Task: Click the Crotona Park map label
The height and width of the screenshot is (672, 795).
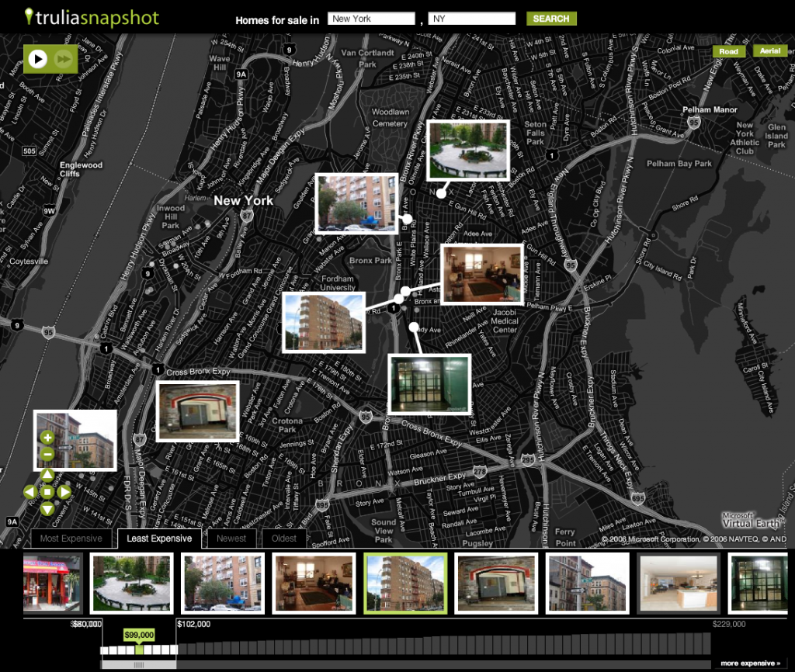Action: pos(287,425)
